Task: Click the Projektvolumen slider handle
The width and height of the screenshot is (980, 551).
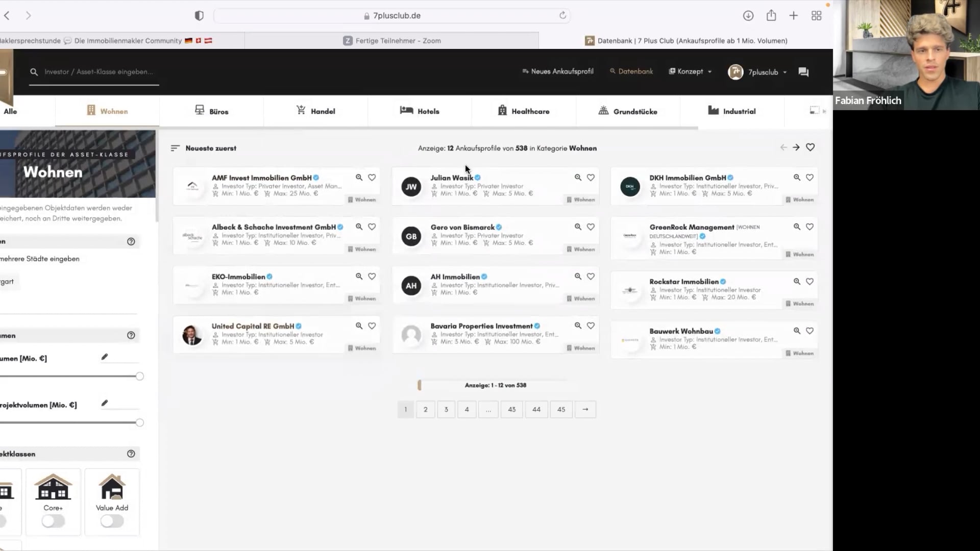Action: pos(139,422)
